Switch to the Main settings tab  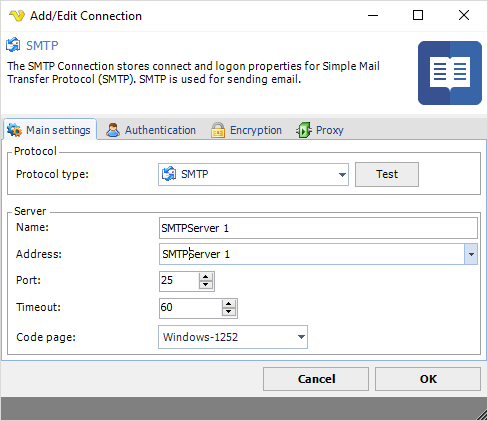[x=50, y=130]
